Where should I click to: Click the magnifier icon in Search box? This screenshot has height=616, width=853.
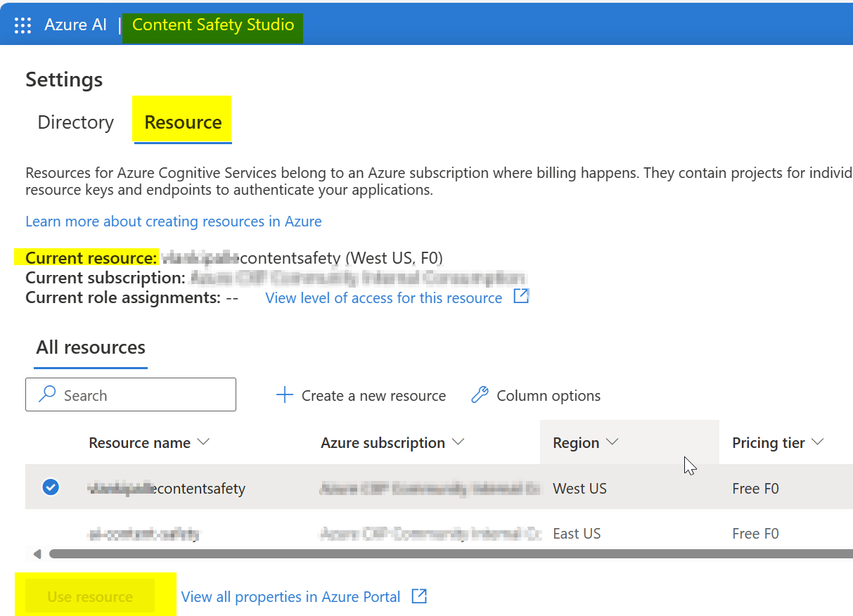(47, 394)
